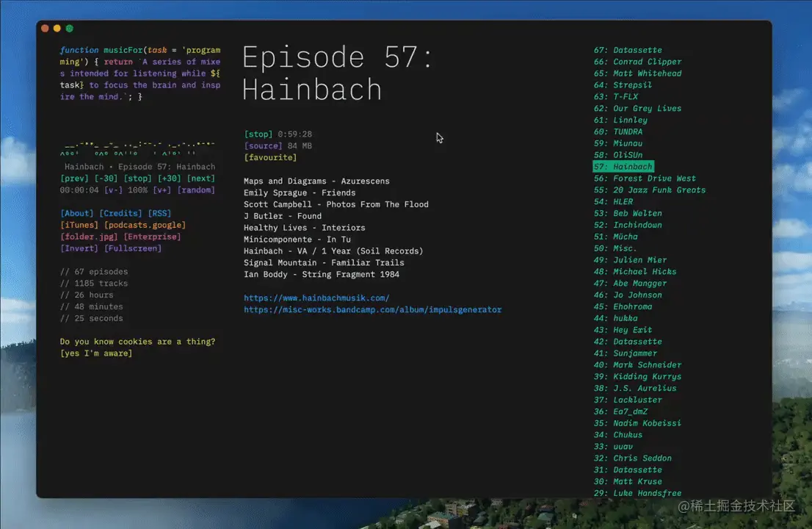812x529 pixels.
Task: Activate the [Enterprise] mode link
Action: (152, 237)
